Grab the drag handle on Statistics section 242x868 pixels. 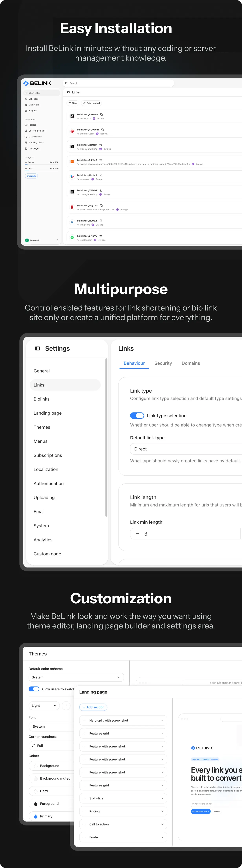pyautogui.click(x=84, y=798)
